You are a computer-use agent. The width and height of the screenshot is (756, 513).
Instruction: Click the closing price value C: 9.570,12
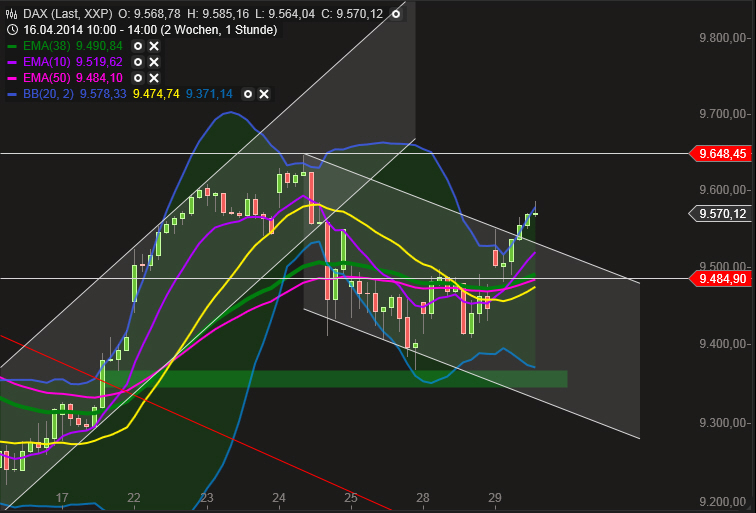352,14
